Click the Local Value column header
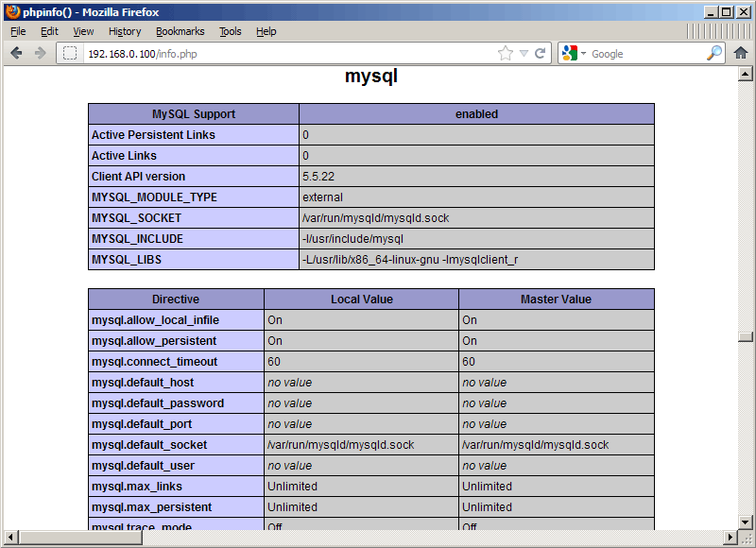 (x=362, y=300)
